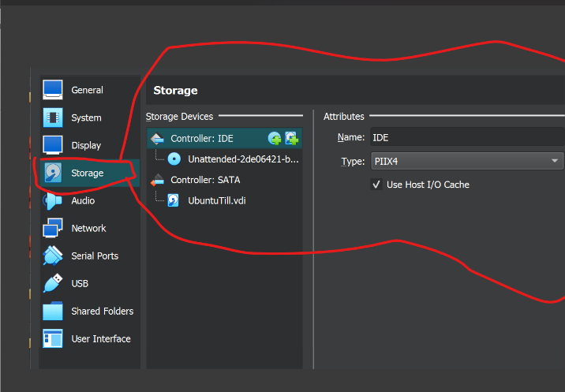The image size is (565, 392).
Task: Click the General monitor icon
Action: click(x=53, y=90)
